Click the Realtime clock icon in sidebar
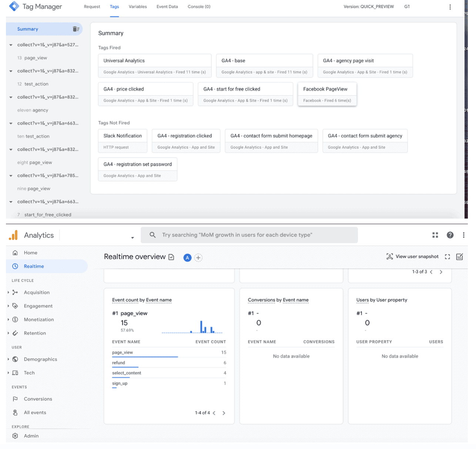Screen dimensions: 476x449 (x=15, y=266)
